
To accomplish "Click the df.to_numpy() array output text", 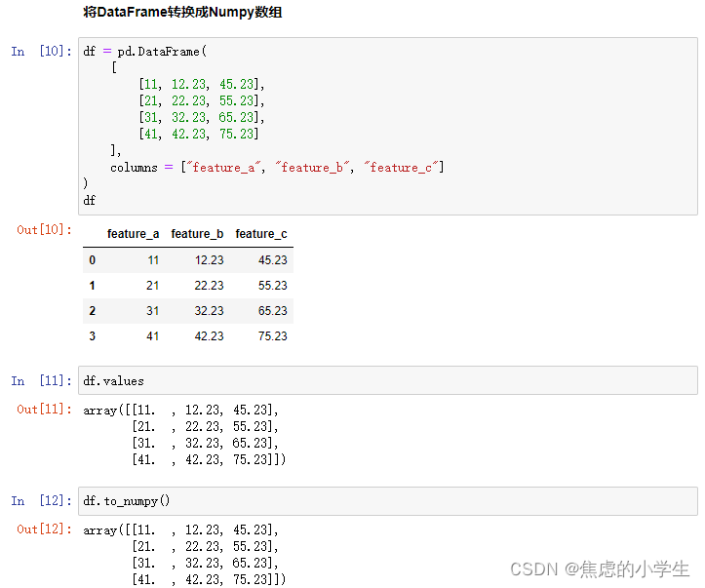I will (x=184, y=555).
